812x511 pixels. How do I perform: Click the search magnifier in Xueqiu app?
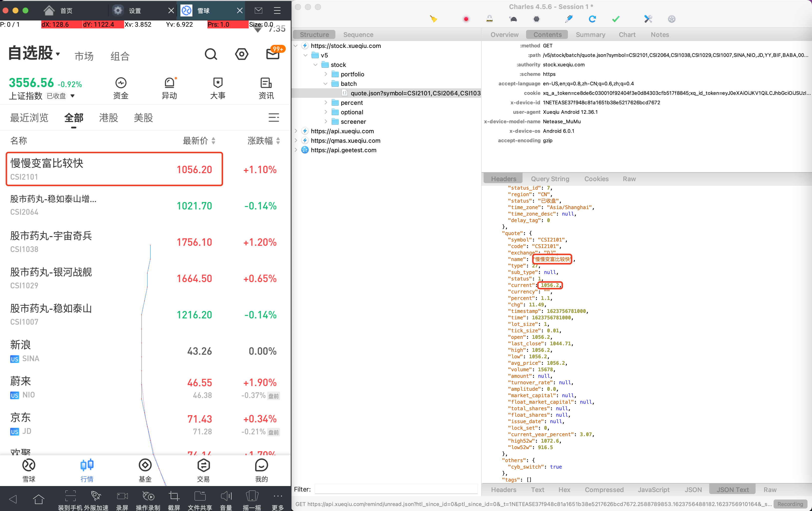point(211,54)
